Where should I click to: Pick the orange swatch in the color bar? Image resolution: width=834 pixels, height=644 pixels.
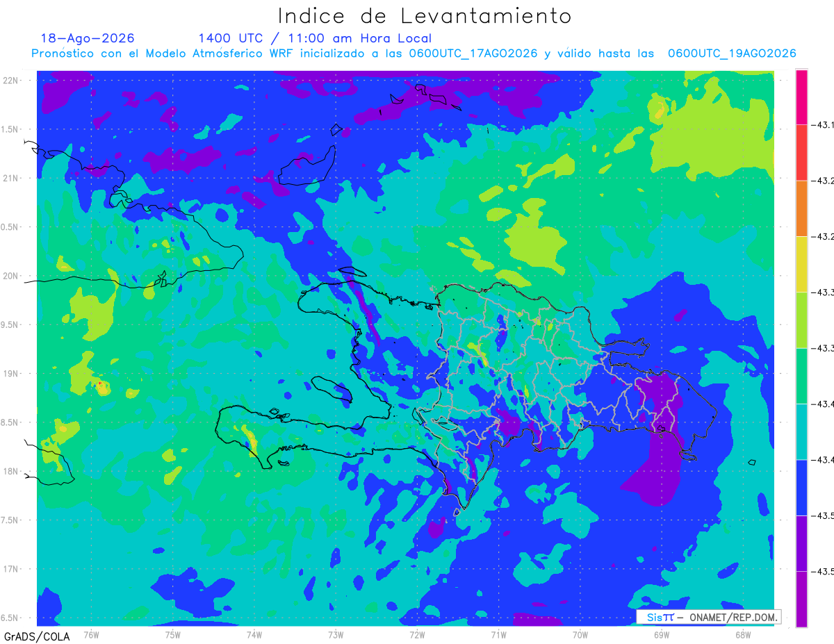tap(801, 208)
